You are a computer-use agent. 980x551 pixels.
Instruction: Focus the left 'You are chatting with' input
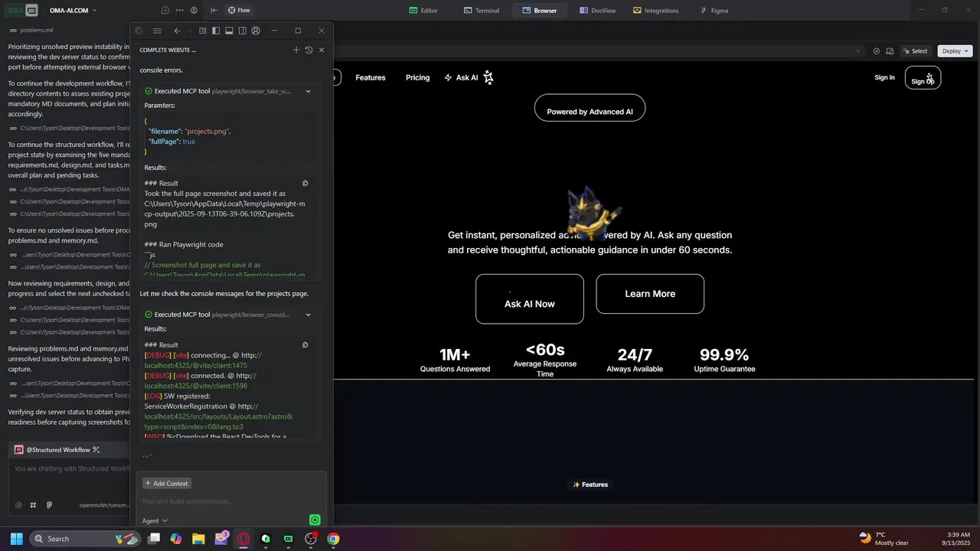pos(70,468)
